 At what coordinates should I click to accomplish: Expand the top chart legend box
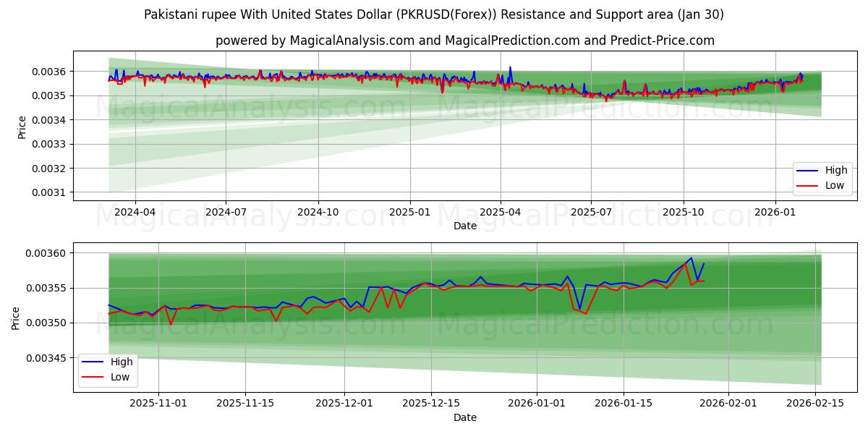click(822, 177)
